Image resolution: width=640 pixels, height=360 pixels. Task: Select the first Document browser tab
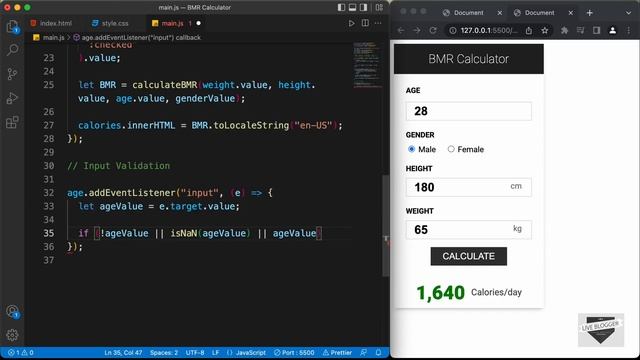(469, 13)
